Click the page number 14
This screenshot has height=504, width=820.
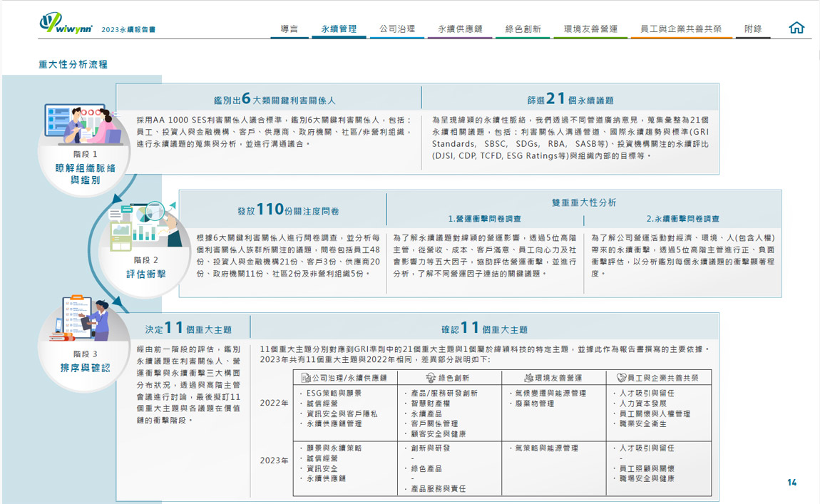pyautogui.click(x=791, y=483)
